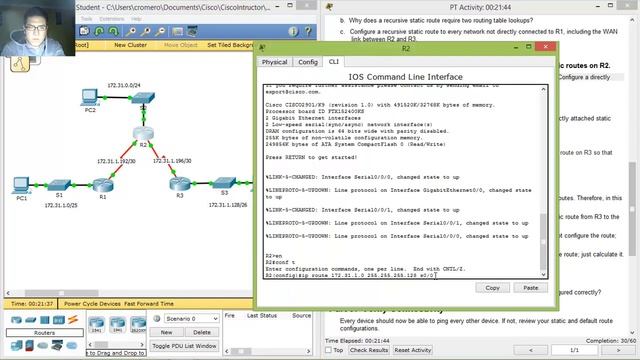The height and width of the screenshot is (360, 640).
Task: Click the Check Results button
Action: [x=369, y=350]
